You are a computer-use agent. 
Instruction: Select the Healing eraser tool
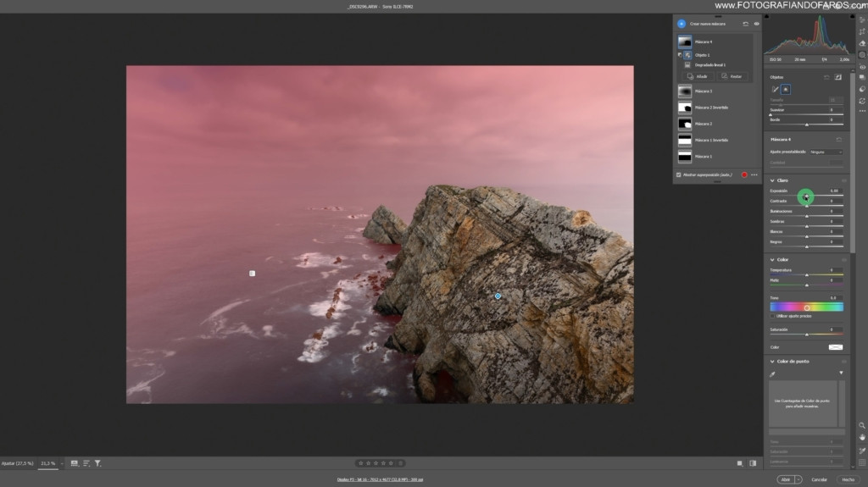(x=862, y=43)
